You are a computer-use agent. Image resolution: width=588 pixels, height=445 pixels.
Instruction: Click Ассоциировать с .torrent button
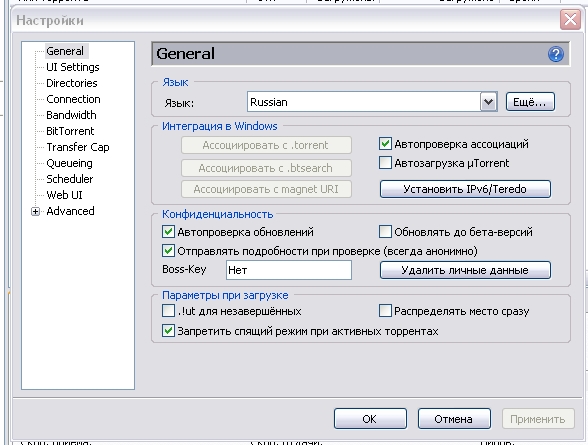[x=266, y=145]
